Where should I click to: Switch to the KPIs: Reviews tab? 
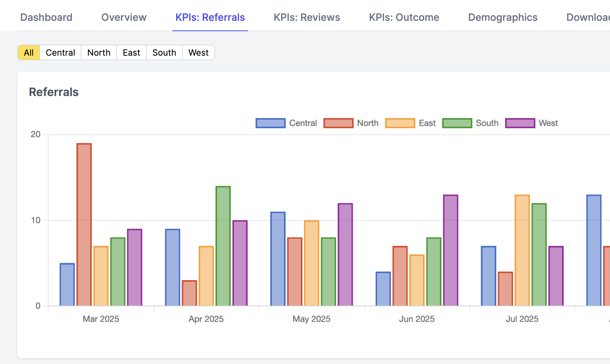[x=307, y=17]
